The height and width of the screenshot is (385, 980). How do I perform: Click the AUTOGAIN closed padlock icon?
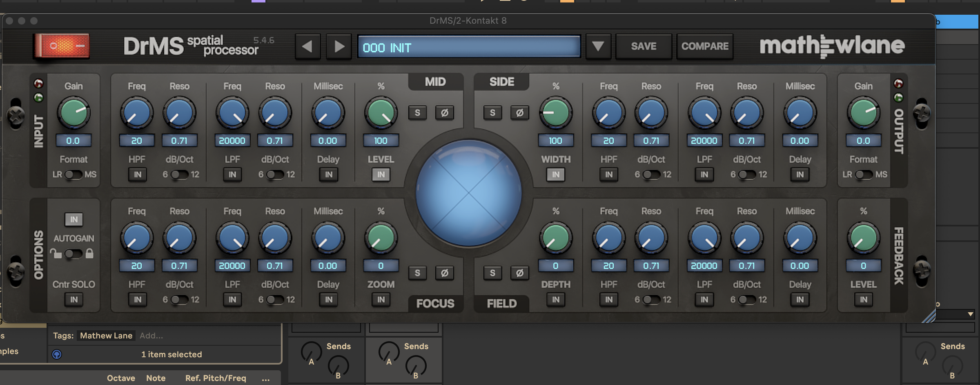click(x=90, y=254)
